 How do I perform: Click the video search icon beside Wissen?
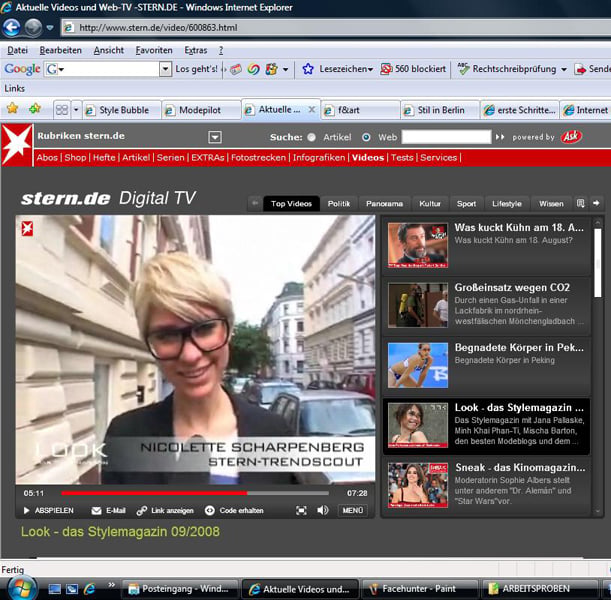tap(580, 203)
